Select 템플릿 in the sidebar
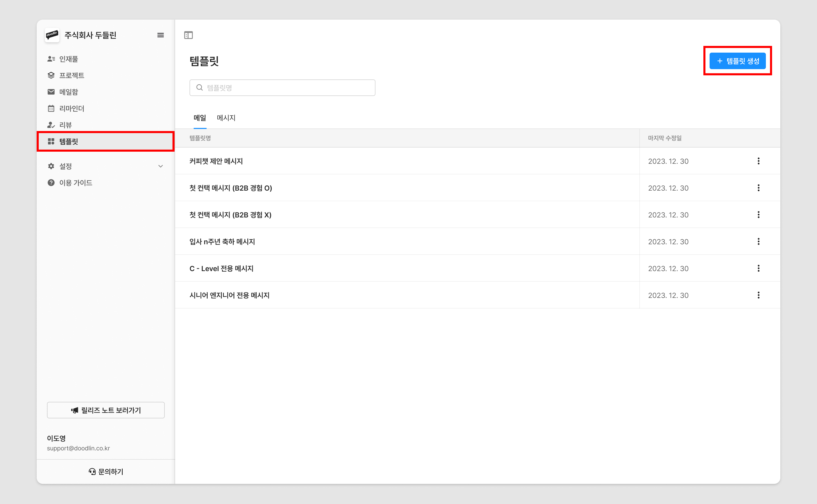817x504 pixels. (x=68, y=141)
